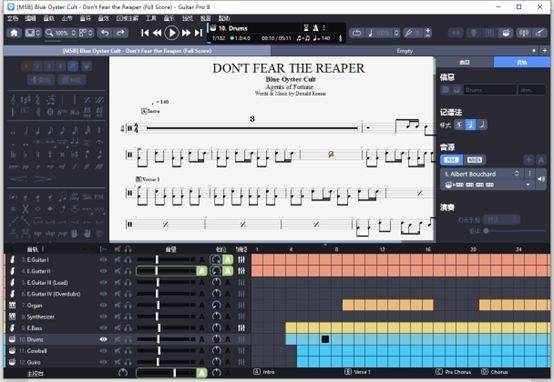The width and height of the screenshot is (554, 382).
Task: Rewind to previous bar
Action: point(157,33)
